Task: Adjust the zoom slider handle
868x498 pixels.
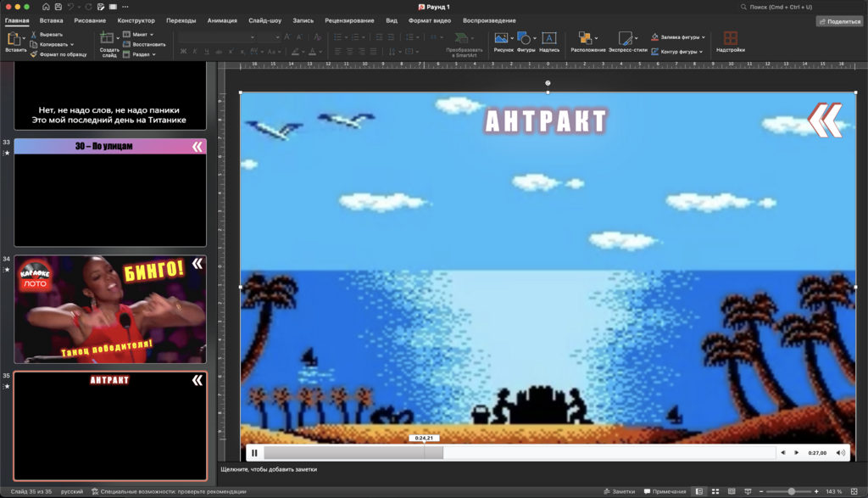Action: pos(792,491)
